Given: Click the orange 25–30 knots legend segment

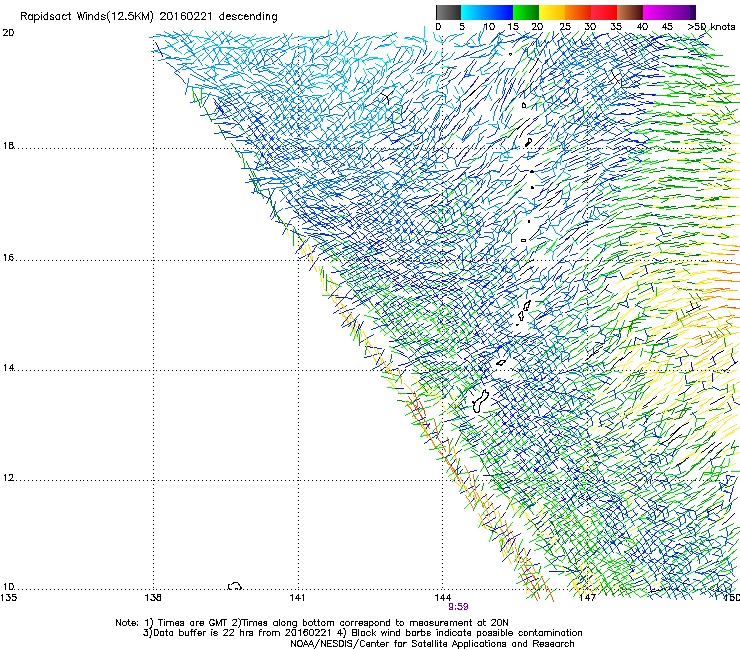Looking at the screenshot, I should point(578,12).
